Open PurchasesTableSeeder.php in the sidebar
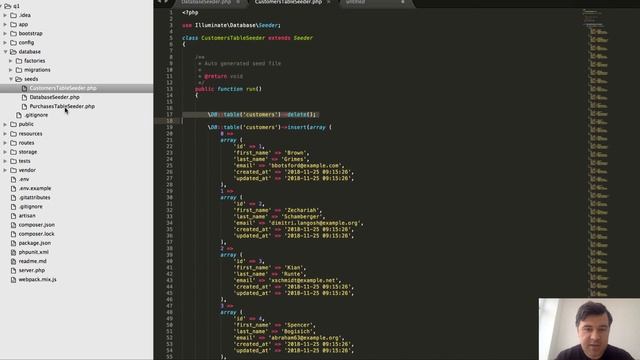 tap(62, 106)
